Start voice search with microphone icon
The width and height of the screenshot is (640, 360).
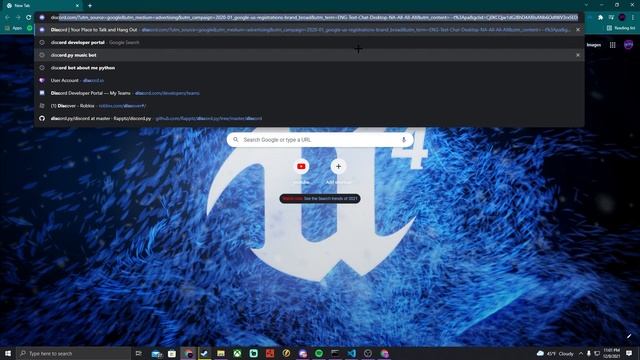(404, 140)
